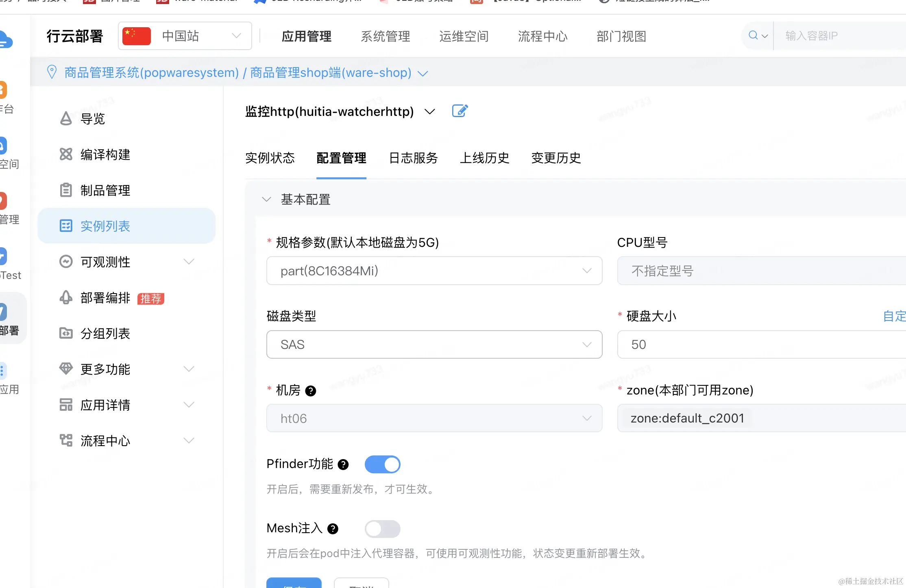Image resolution: width=906 pixels, height=588 pixels.
Task: Click the edit pencil icon beside huitia-watcherhttp
Action: point(460,111)
